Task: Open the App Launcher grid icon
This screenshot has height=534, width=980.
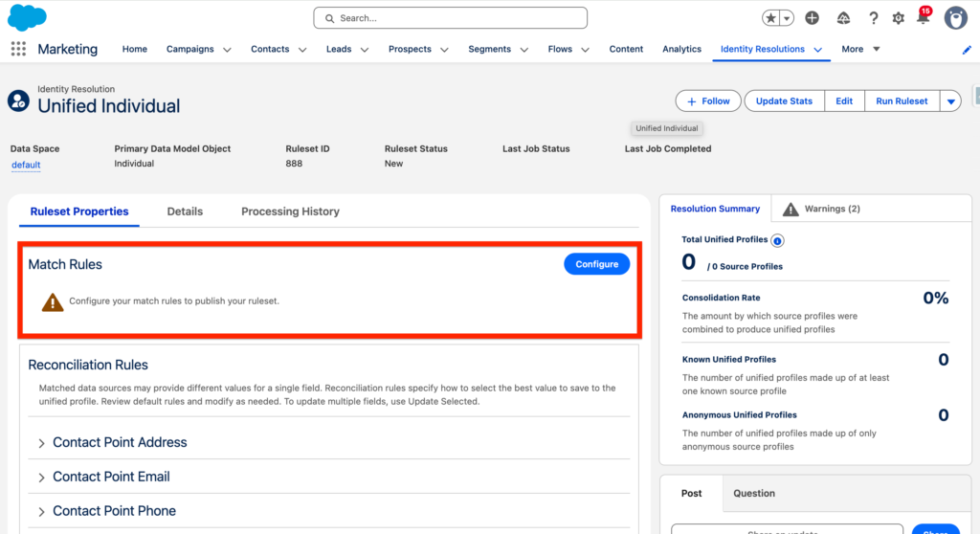Action: tap(18, 50)
